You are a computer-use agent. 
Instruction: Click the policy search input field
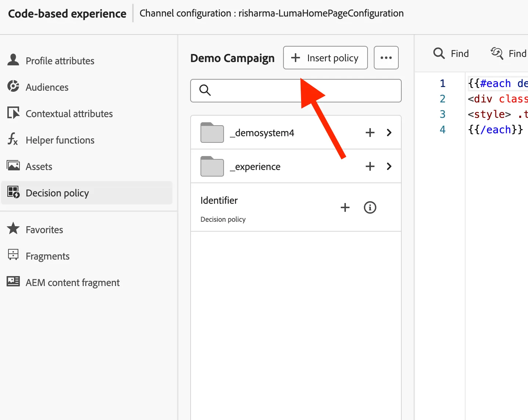click(296, 91)
